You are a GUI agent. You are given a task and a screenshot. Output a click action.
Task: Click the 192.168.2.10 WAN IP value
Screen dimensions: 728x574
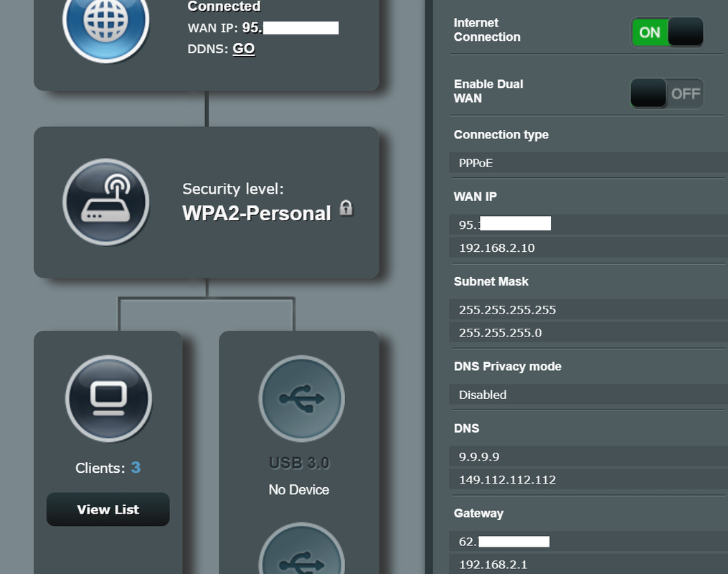point(496,248)
